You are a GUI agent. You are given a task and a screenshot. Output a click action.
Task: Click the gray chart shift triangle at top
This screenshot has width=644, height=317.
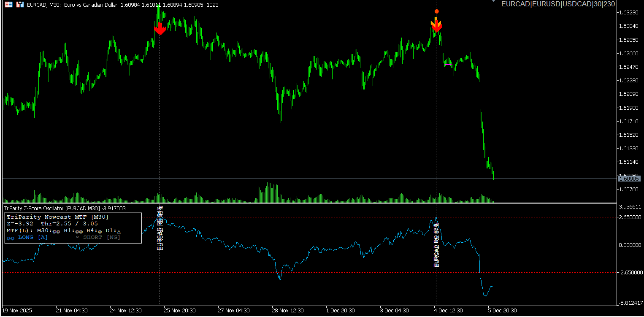[493, 1]
